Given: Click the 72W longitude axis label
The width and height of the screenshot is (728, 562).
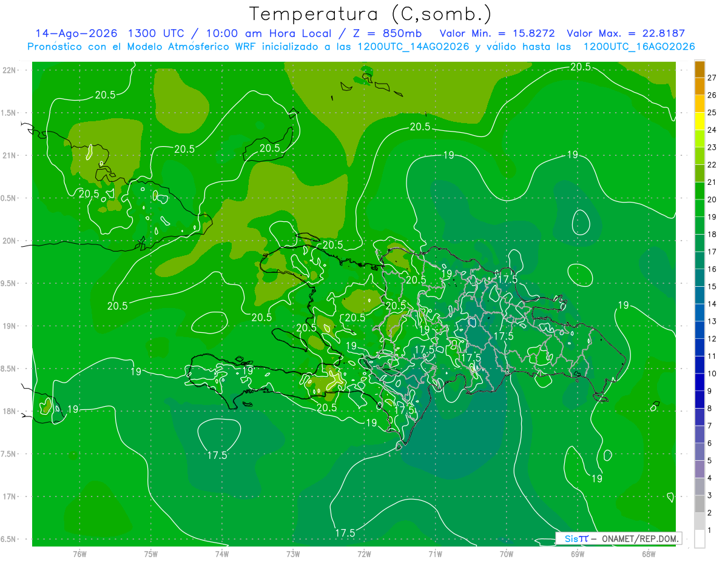Looking at the screenshot, I should (x=364, y=554).
